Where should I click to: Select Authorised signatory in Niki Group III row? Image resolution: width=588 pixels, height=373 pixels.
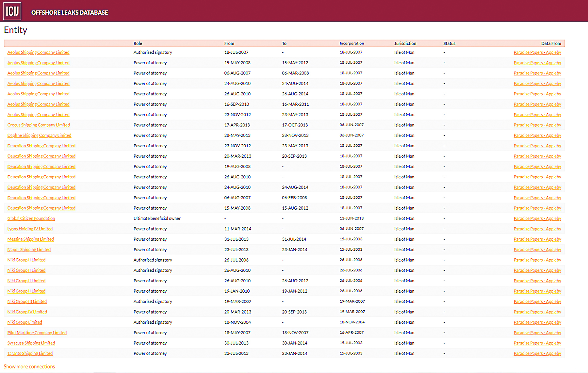[153, 302]
